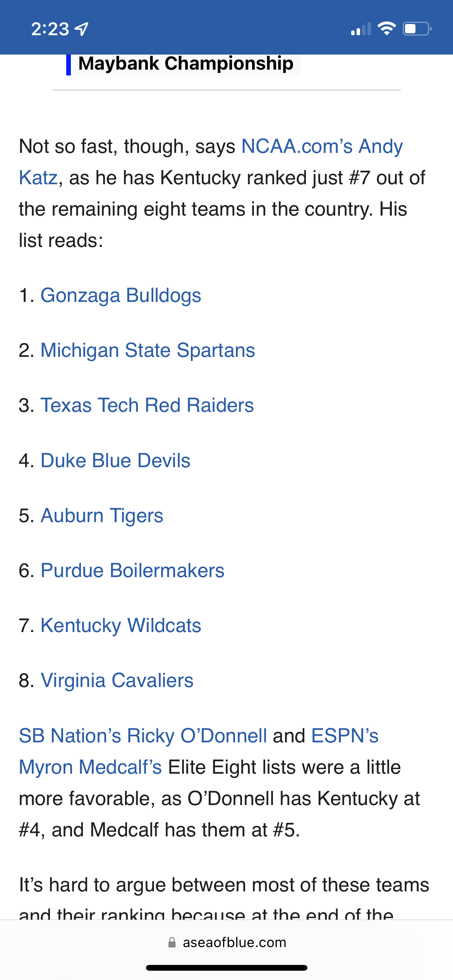This screenshot has width=453, height=980.
Task: Tap the home indicator bar
Action: tap(226, 968)
